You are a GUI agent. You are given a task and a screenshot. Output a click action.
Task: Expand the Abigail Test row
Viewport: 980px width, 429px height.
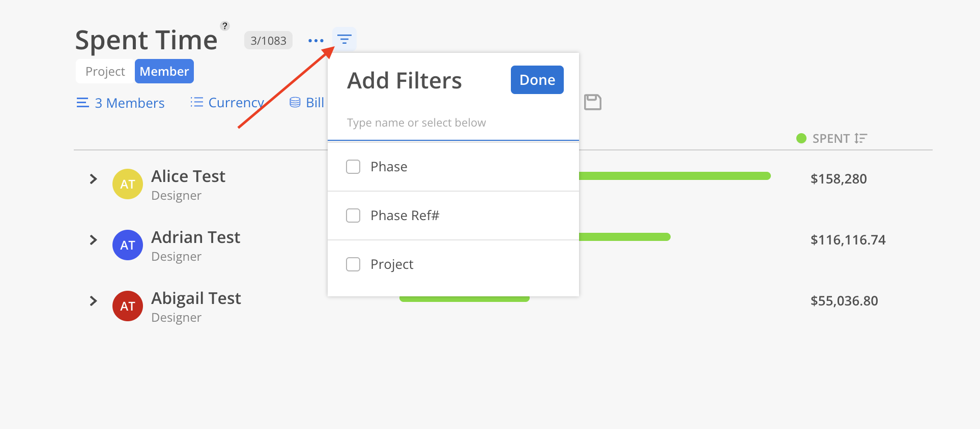pos(93,301)
